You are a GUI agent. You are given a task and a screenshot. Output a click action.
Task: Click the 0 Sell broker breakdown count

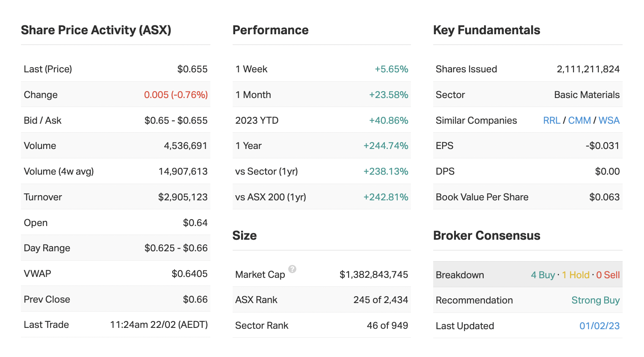click(608, 275)
